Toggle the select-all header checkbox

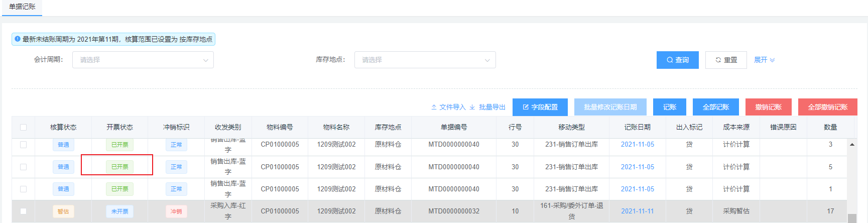coord(23,127)
